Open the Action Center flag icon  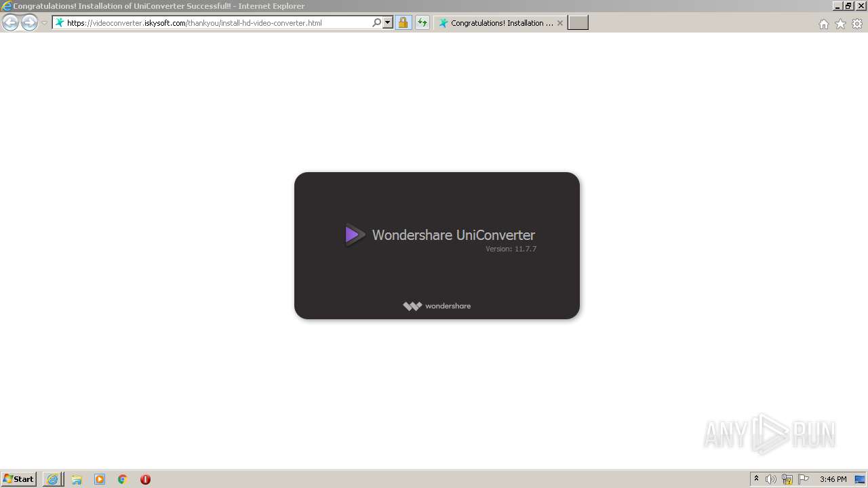(804, 479)
